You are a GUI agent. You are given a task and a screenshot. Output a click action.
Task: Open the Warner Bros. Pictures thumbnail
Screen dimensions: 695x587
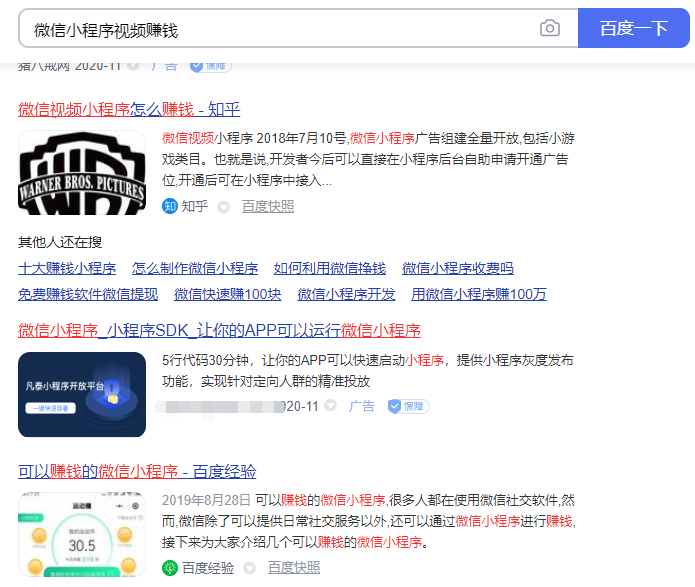coord(82,172)
